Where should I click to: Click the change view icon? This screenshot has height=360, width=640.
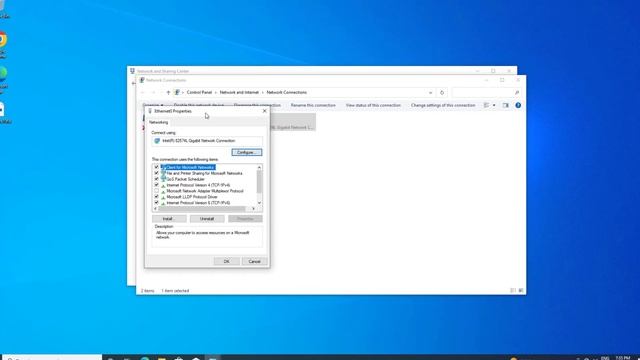[x=487, y=105]
